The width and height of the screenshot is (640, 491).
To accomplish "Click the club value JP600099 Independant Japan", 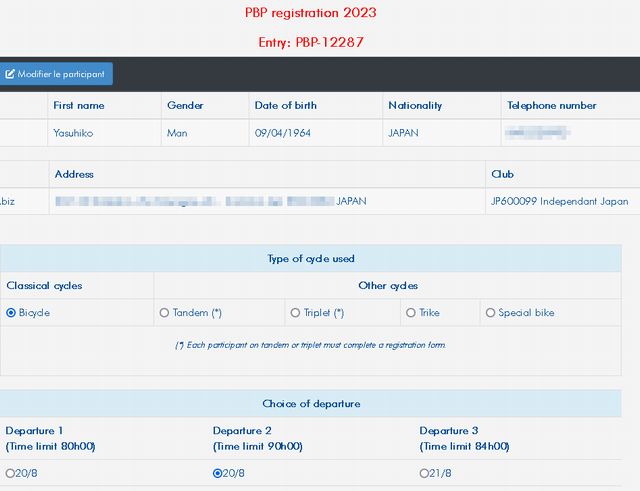I will click(x=559, y=201).
